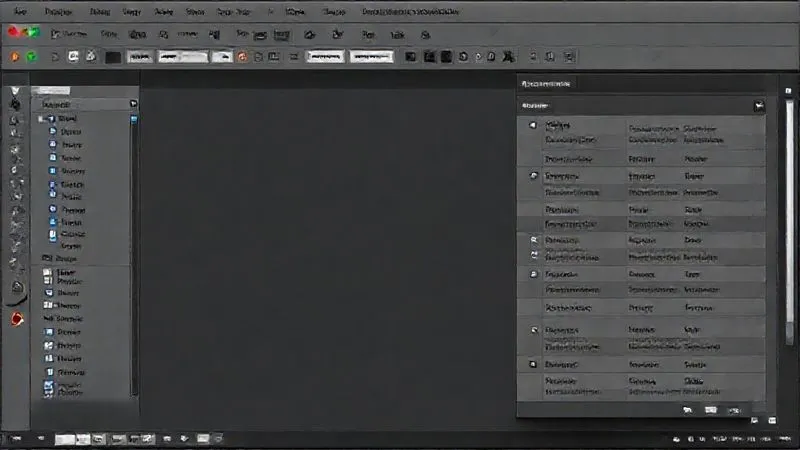
Task: Click the blue scroll marker in the left tree panel
Action: coord(134,120)
